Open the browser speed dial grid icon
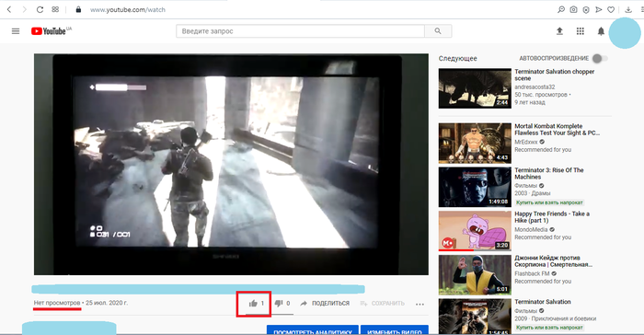This screenshot has width=644, height=335. (x=55, y=9)
